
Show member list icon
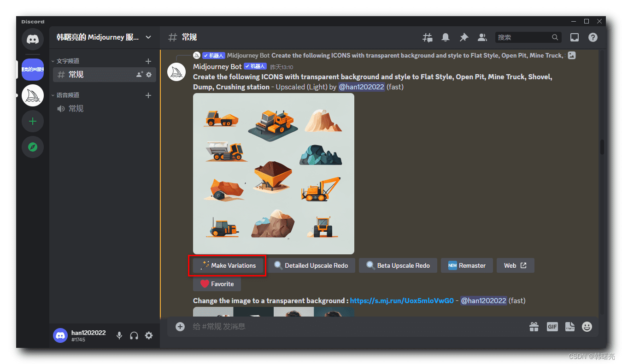[482, 37]
